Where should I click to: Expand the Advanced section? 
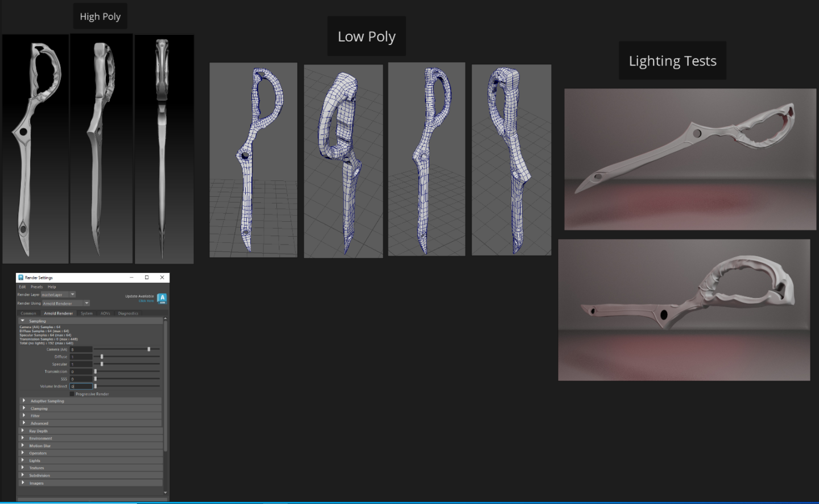coord(91,423)
